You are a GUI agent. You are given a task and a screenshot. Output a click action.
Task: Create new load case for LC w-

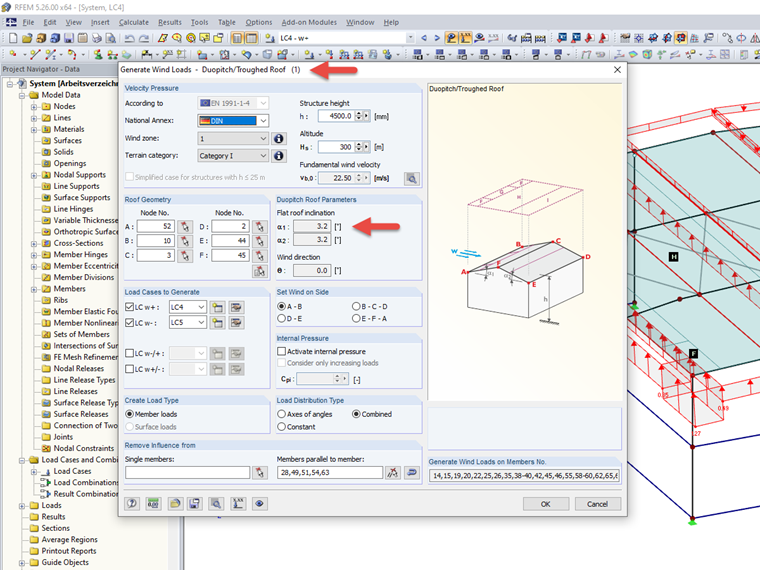click(x=218, y=323)
